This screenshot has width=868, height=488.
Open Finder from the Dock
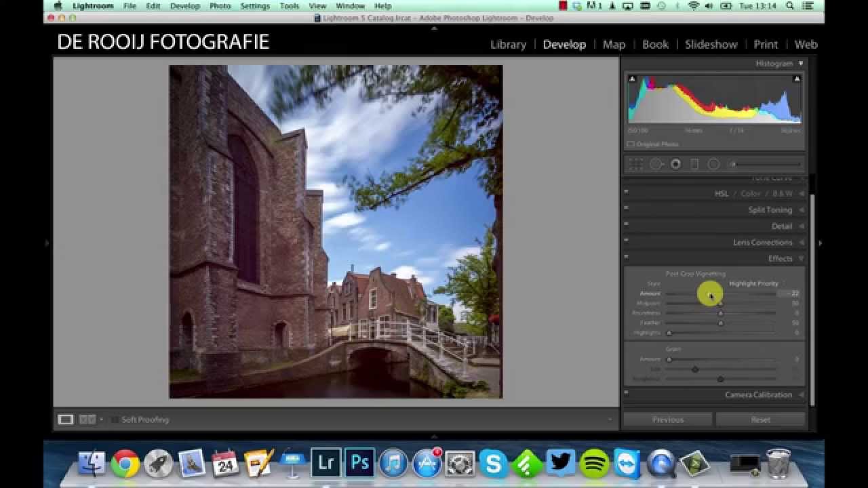coord(92,464)
